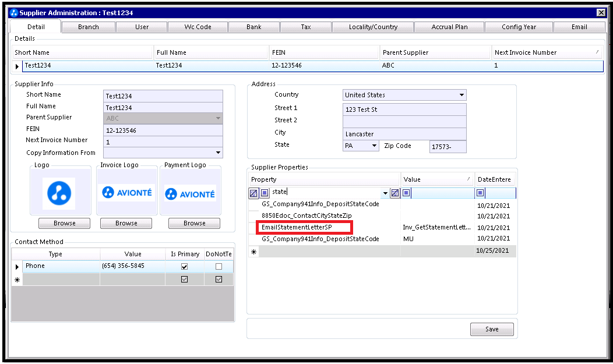The width and height of the screenshot is (613, 364).
Task: Click the Zip Code field showing 17573-
Action: pyautogui.click(x=448, y=146)
